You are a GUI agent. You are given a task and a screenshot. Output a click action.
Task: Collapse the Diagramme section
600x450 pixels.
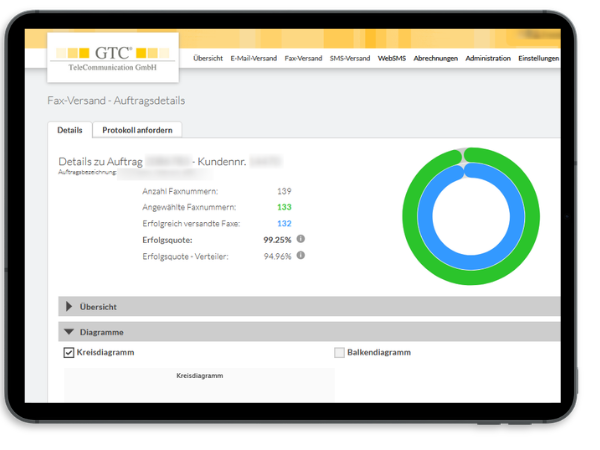pos(69,332)
